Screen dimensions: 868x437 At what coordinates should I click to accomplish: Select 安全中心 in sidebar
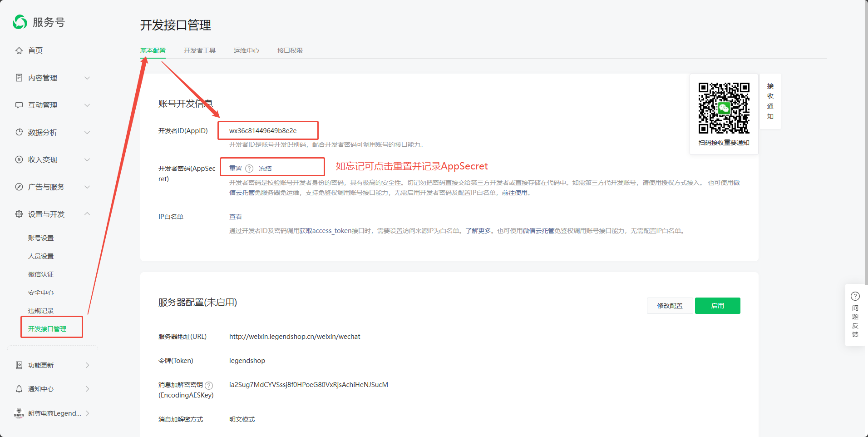[x=41, y=293]
